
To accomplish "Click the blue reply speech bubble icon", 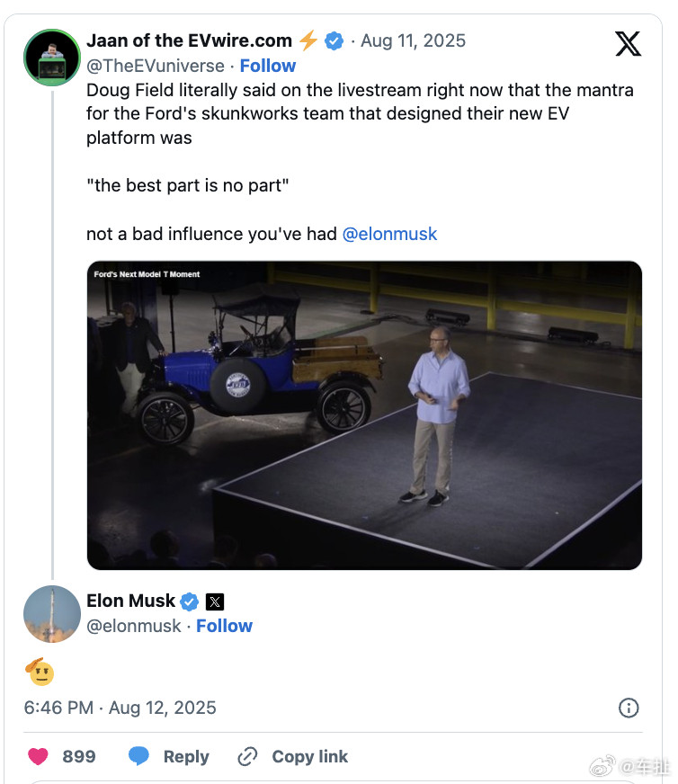I will (x=138, y=756).
